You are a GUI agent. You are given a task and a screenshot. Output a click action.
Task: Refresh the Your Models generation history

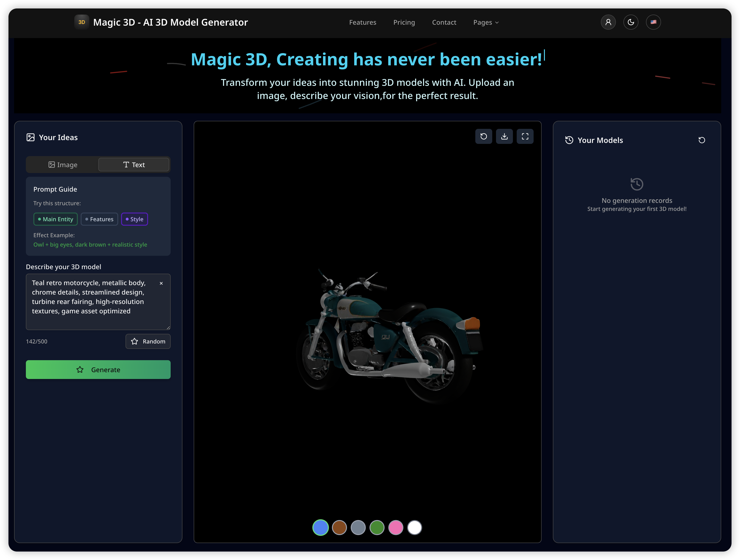(x=702, y=140)
